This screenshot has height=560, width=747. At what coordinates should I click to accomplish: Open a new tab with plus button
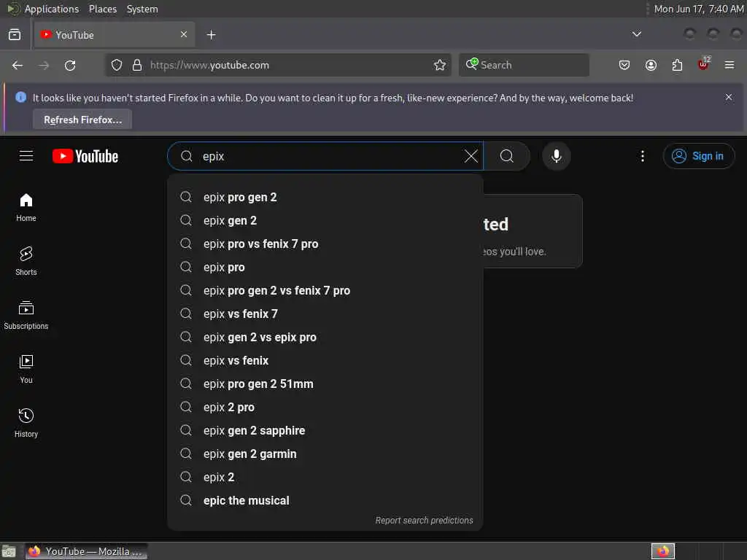[x=211, y=35]
